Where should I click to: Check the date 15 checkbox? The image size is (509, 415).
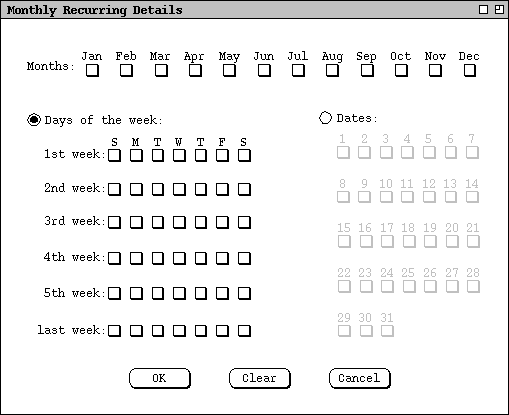point(344,241)
